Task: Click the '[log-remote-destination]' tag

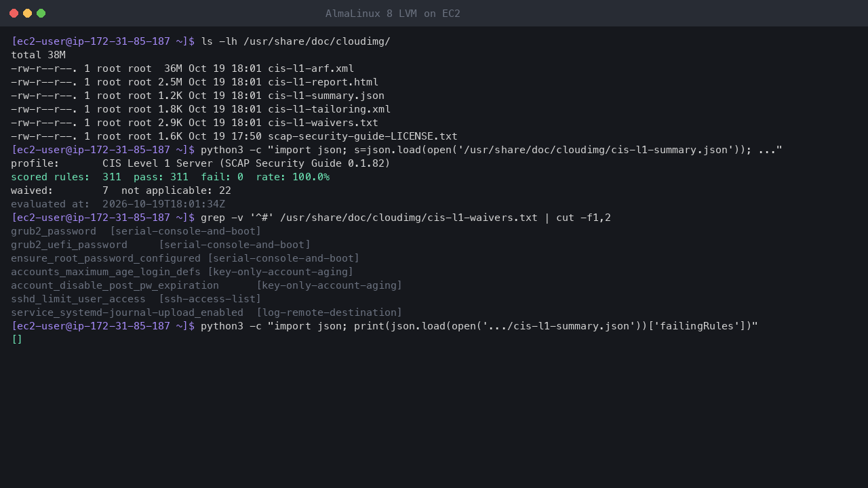Action: point(329,312)
